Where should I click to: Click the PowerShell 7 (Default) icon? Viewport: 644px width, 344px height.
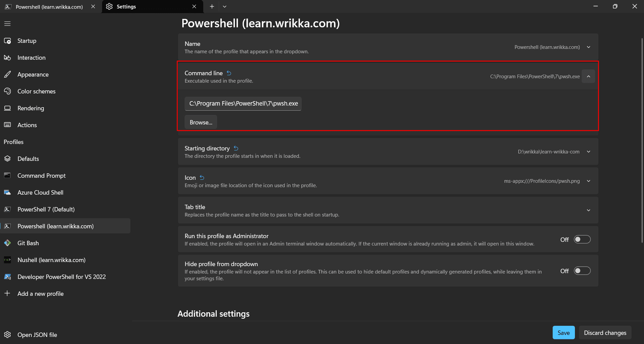click(7, 209)
